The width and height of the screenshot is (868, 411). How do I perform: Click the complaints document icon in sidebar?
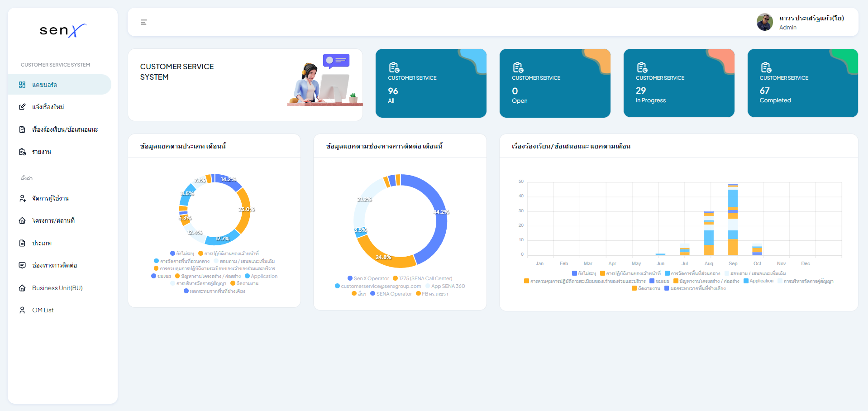click(x=22, y=129)
